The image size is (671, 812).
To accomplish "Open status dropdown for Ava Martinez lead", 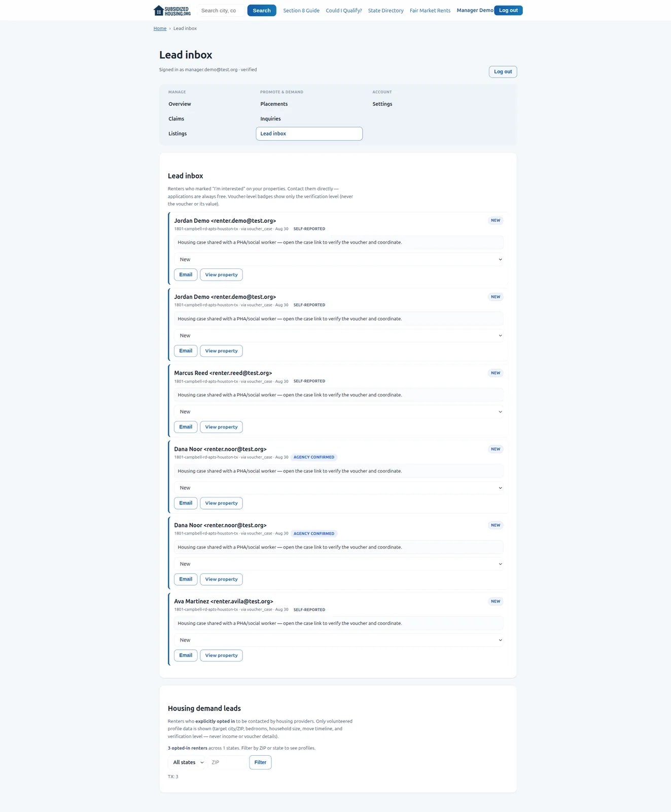I will (339, 640).
